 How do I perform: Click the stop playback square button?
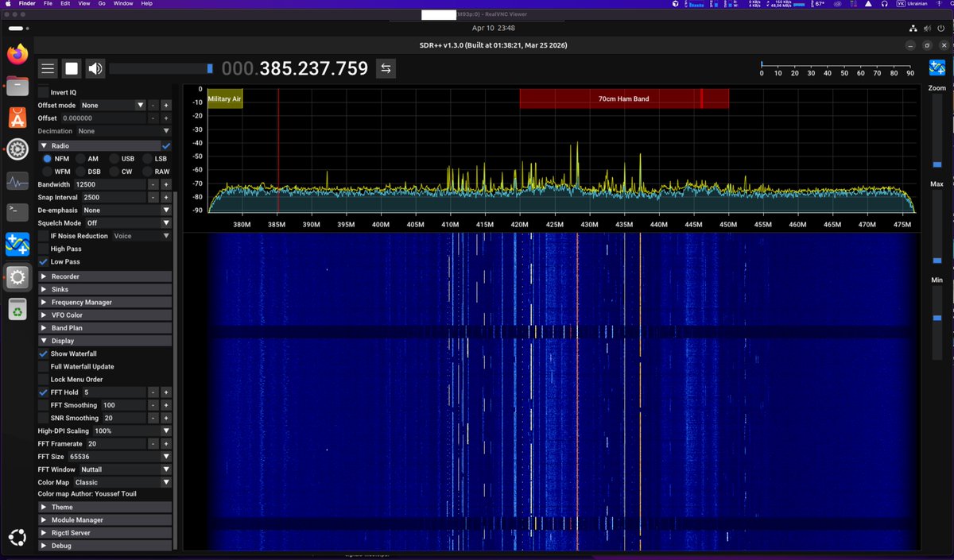click(x=72, y=68)
